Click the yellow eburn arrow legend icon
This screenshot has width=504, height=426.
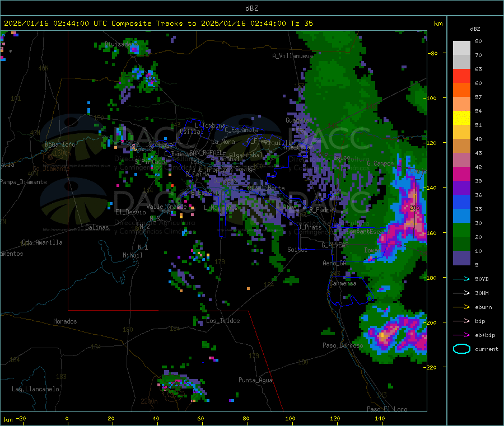(461, 307)
